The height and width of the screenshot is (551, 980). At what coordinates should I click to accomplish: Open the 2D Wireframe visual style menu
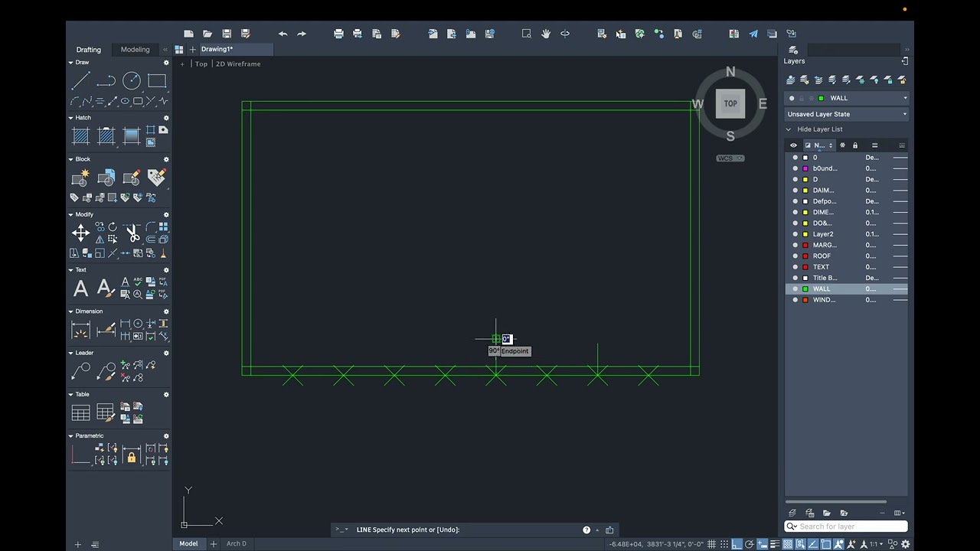pos(238,64)
